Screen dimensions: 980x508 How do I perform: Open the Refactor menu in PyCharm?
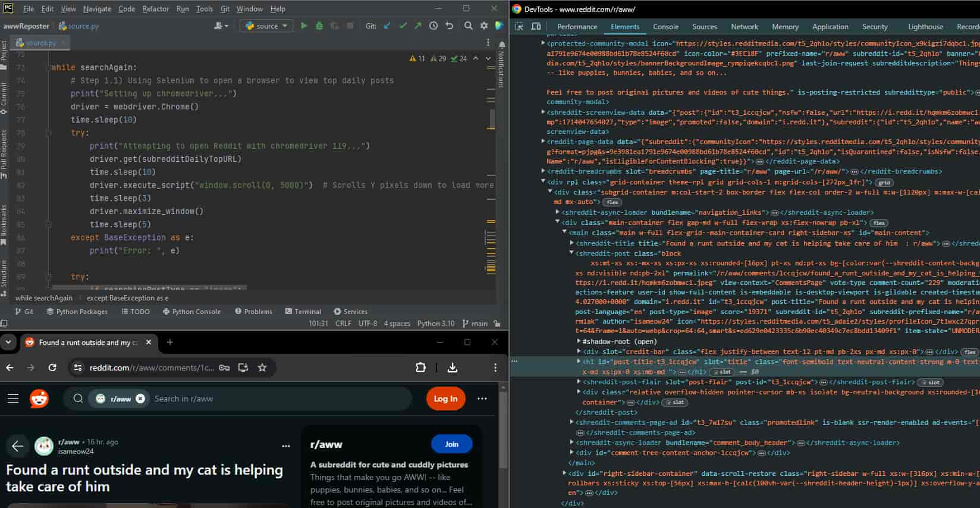click(x=155, y=9)
